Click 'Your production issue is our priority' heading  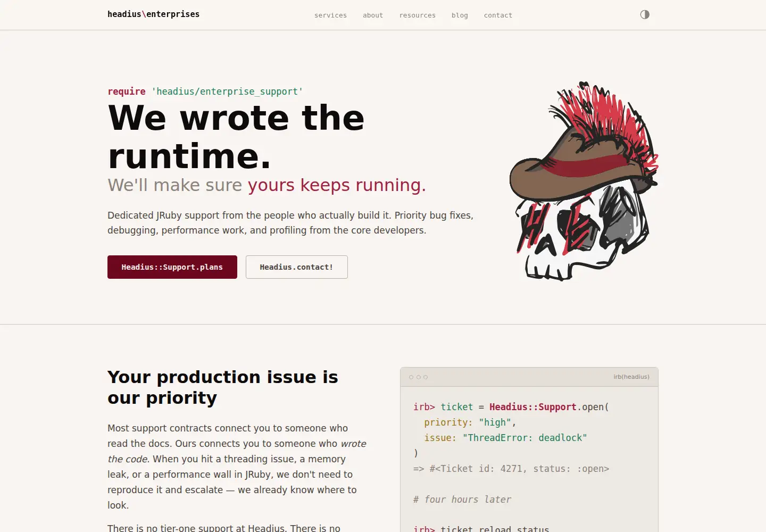click(223, 387)
